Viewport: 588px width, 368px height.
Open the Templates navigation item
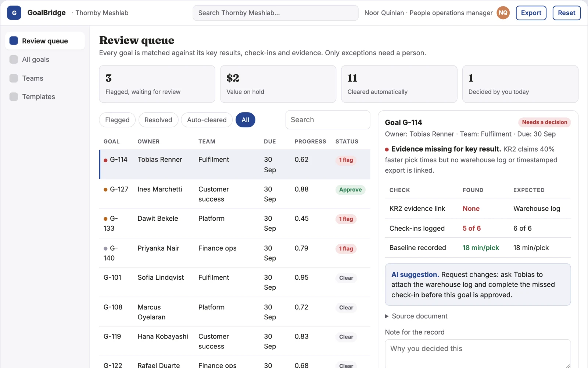[x=45, y=96]
